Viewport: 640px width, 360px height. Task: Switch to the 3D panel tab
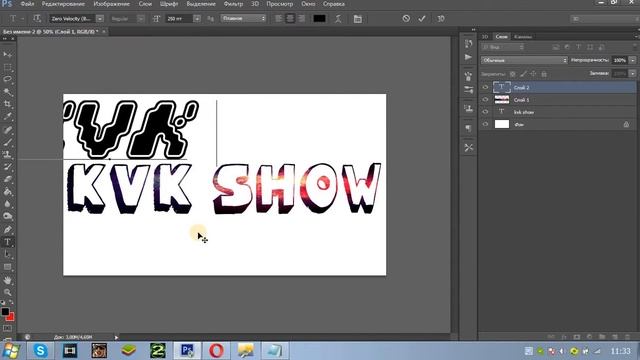click(x=485, y=37)
